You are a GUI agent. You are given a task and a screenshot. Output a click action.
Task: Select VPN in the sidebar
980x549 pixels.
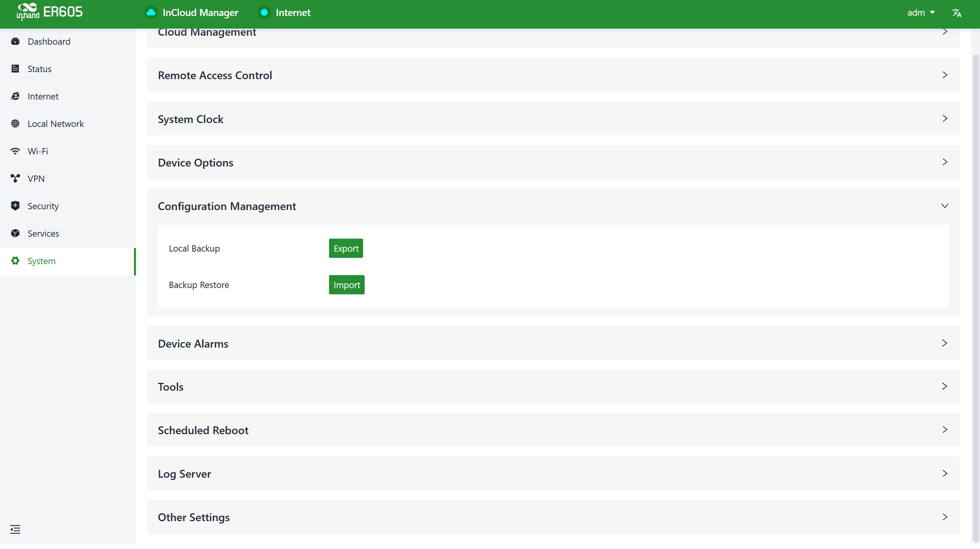[68, 179]
